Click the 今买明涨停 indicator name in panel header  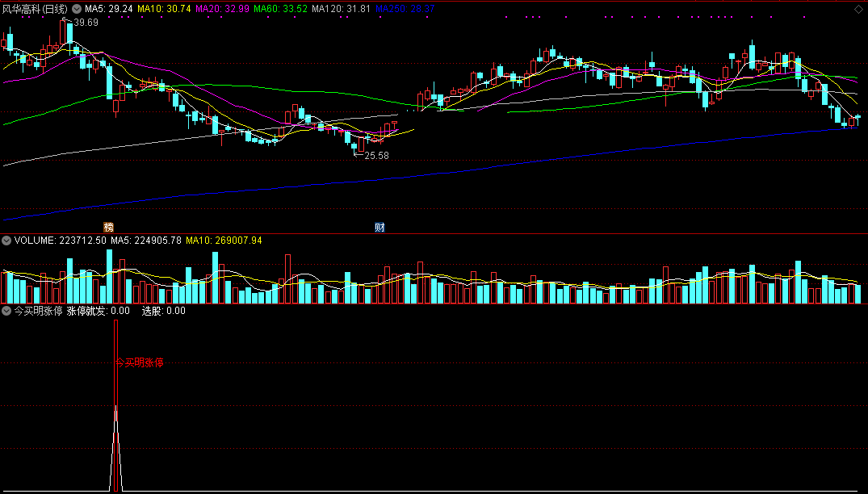coord(38,311)
